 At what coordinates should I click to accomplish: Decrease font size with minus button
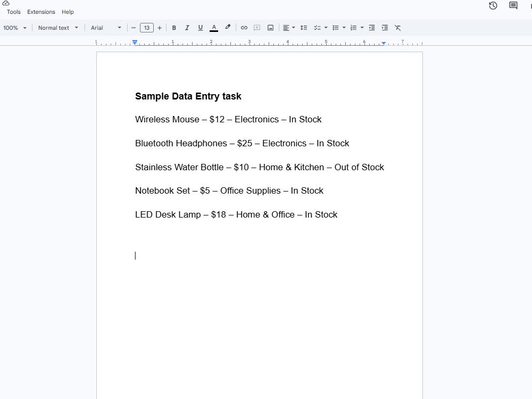pyautogui.click(x=134, y=28)
